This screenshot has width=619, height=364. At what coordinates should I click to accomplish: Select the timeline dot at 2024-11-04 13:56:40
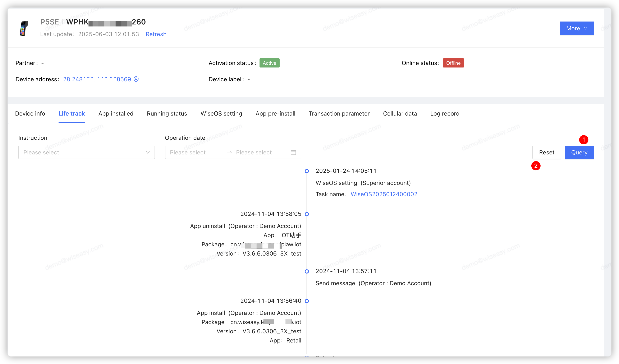click(x=307, y=301)
